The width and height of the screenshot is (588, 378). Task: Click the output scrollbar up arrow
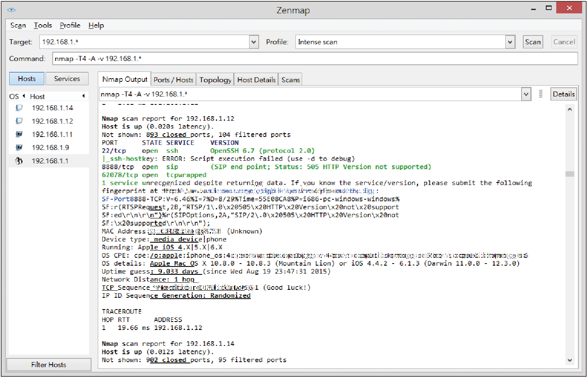coord(570,109)
